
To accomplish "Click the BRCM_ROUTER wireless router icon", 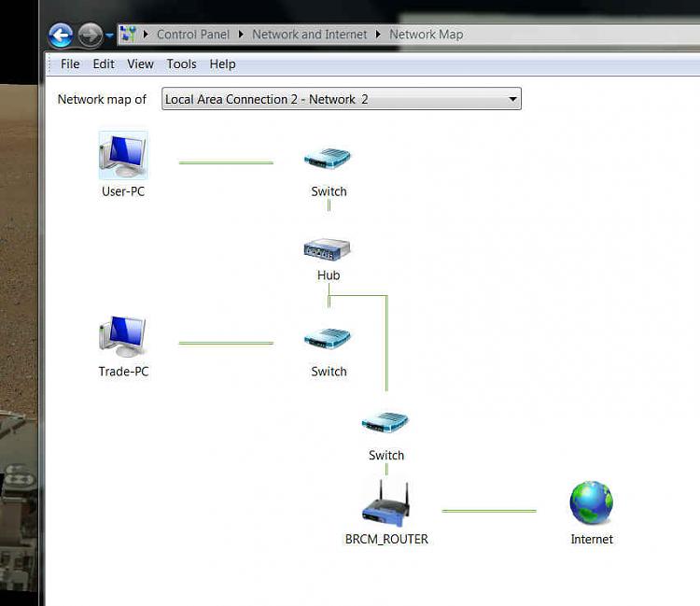I will [x=386, y=503].
